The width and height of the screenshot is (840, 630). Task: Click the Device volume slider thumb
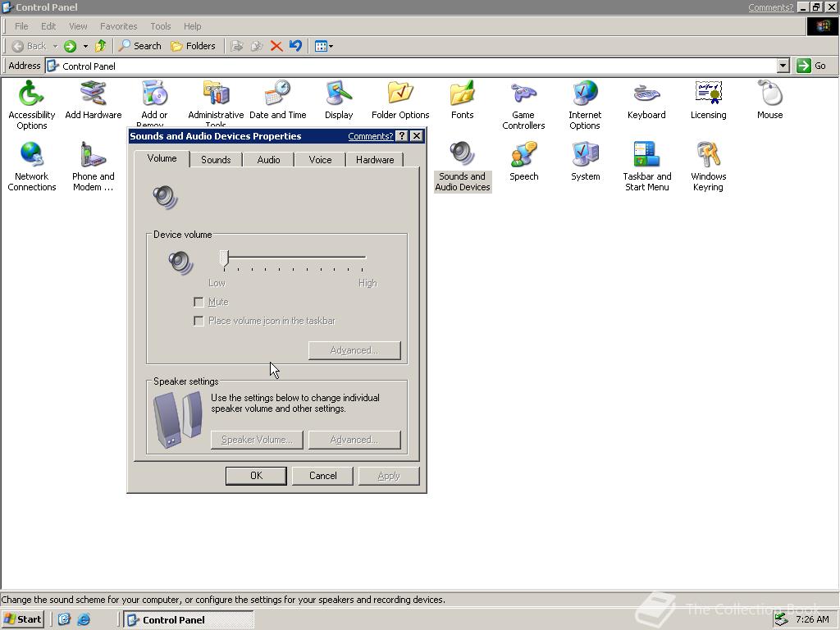[x=225, y=258]
